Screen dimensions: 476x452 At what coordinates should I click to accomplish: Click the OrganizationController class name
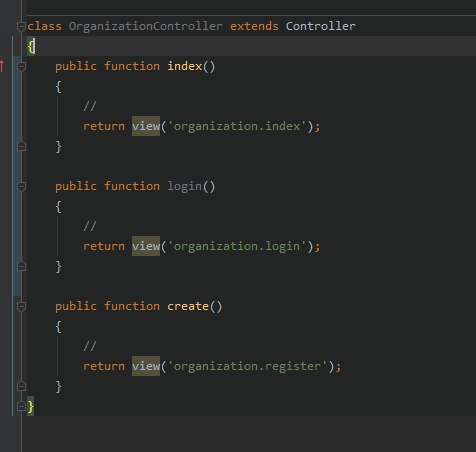pos(146,26)
